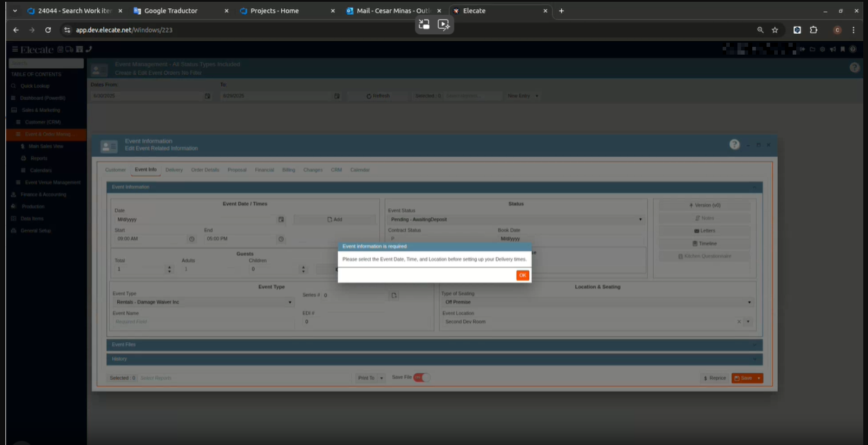Switch to the Delivery tab
The height and width of the screenshot is (445, 868).
pos(174,170)
